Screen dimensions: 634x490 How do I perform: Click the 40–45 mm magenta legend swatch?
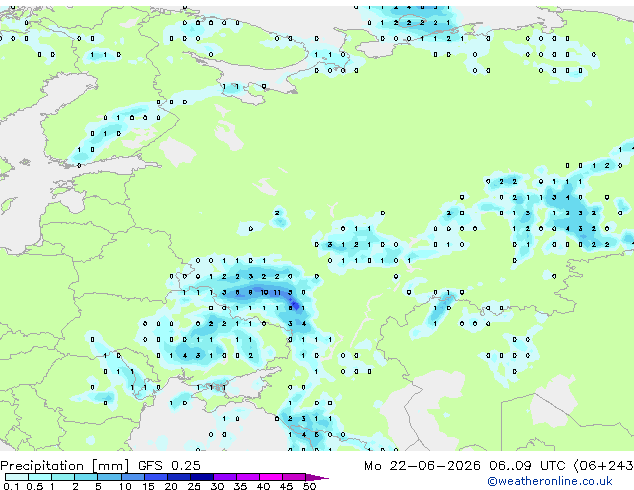271,477
